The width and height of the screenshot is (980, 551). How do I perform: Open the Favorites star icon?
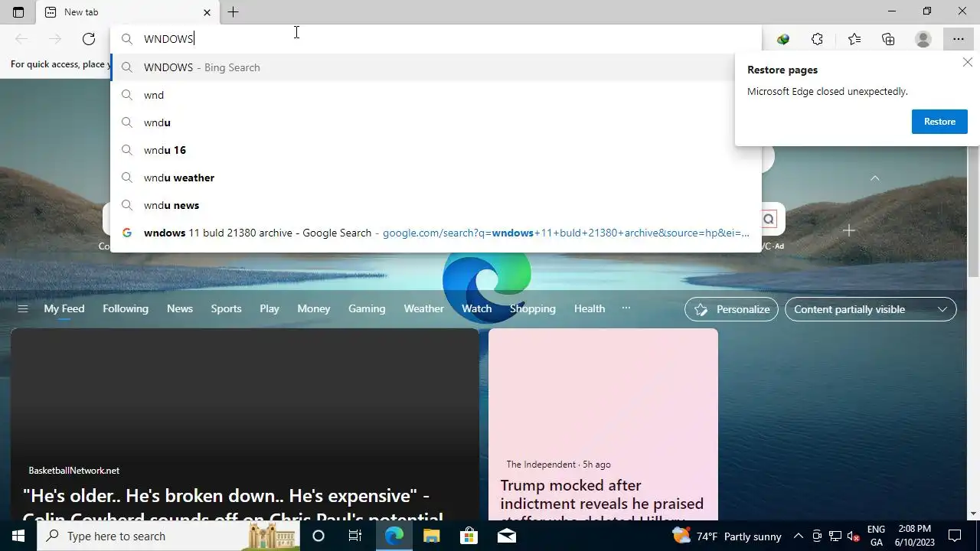[854, 39]
